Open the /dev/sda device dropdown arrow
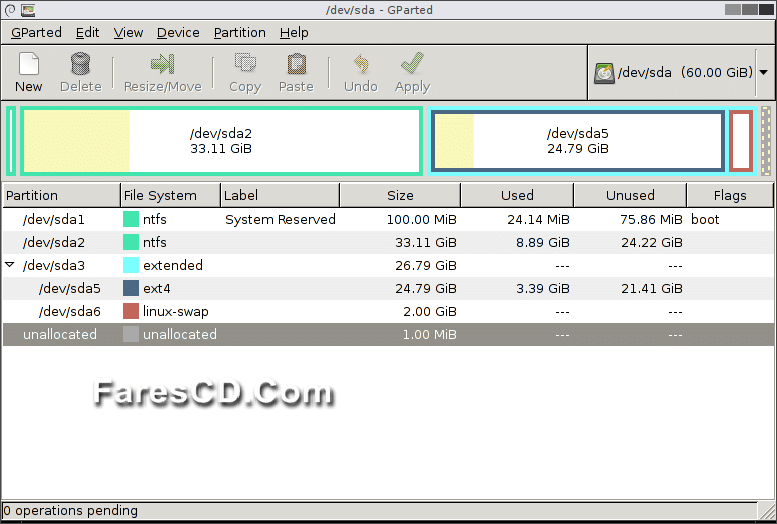777x524 pixels. click(x=764, y=72)
